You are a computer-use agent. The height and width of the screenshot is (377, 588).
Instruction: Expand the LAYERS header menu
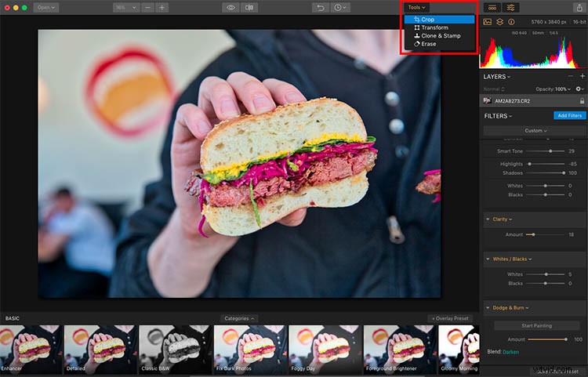tap(497, 77)
